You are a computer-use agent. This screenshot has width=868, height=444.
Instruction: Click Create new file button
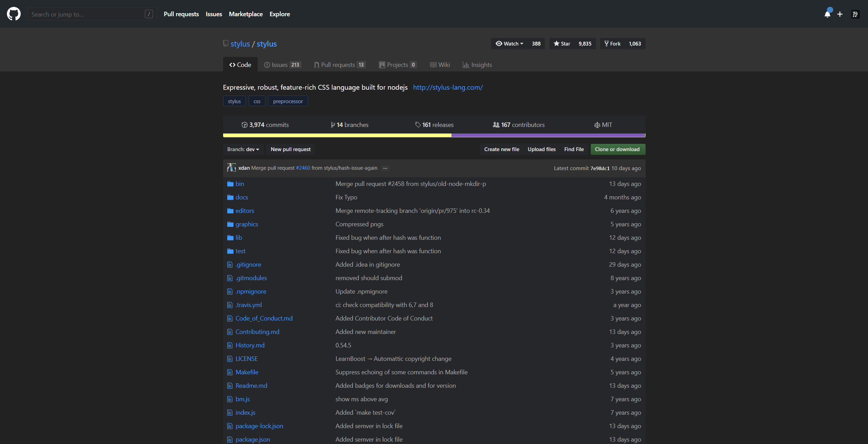tap(501, 149)
